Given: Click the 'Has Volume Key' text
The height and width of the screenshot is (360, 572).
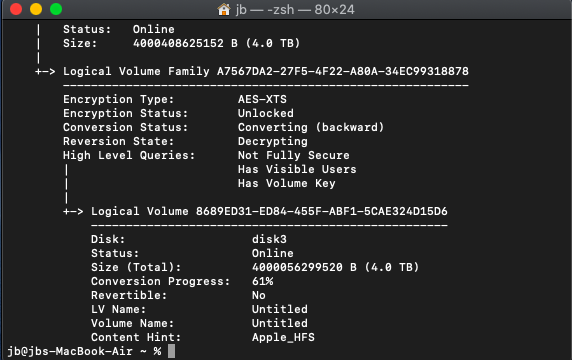Looking at the screenshot, I should point(286,183).
